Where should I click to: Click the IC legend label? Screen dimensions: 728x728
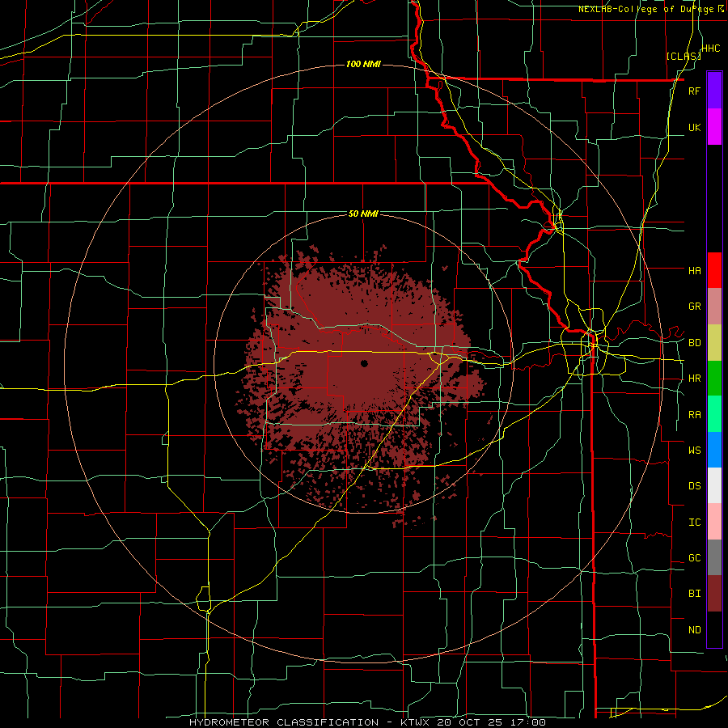694,523
